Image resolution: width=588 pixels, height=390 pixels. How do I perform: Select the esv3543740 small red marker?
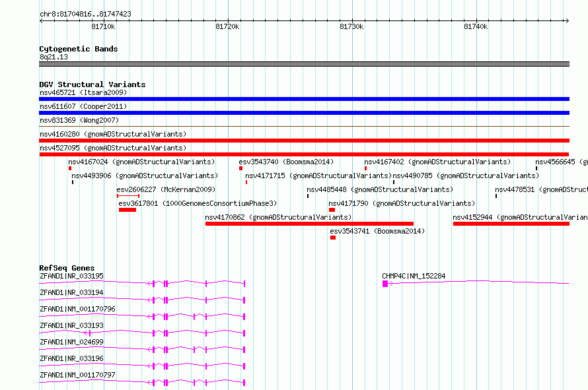pos(240,168)
